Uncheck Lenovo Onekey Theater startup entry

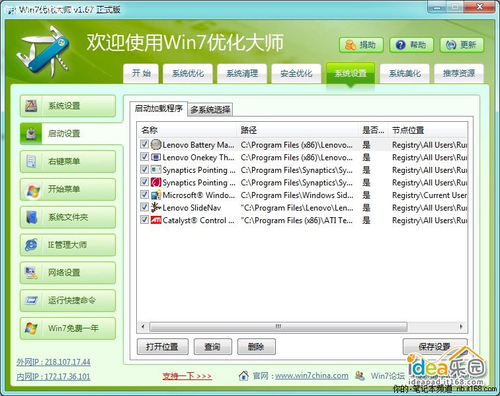144,157
